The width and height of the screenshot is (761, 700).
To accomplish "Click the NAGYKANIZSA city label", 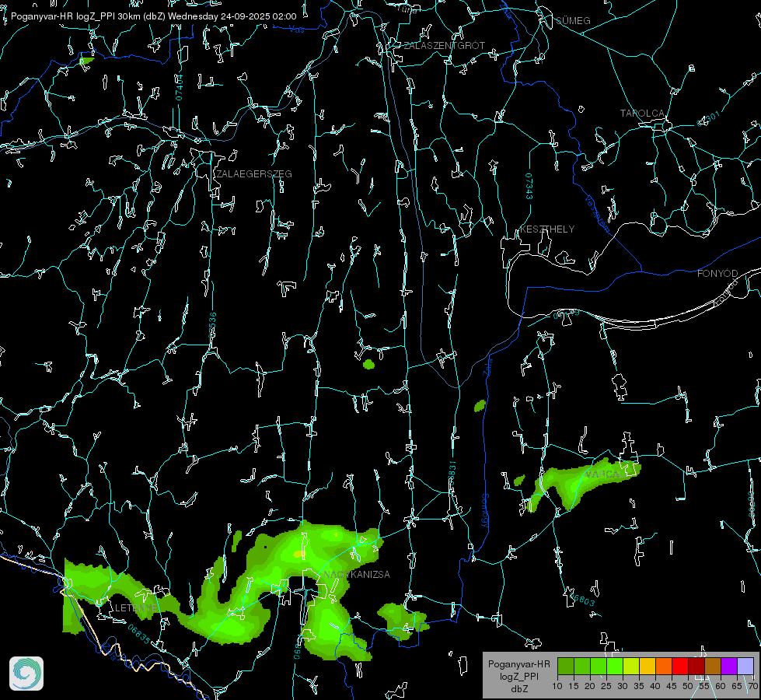I will point(357,575).
